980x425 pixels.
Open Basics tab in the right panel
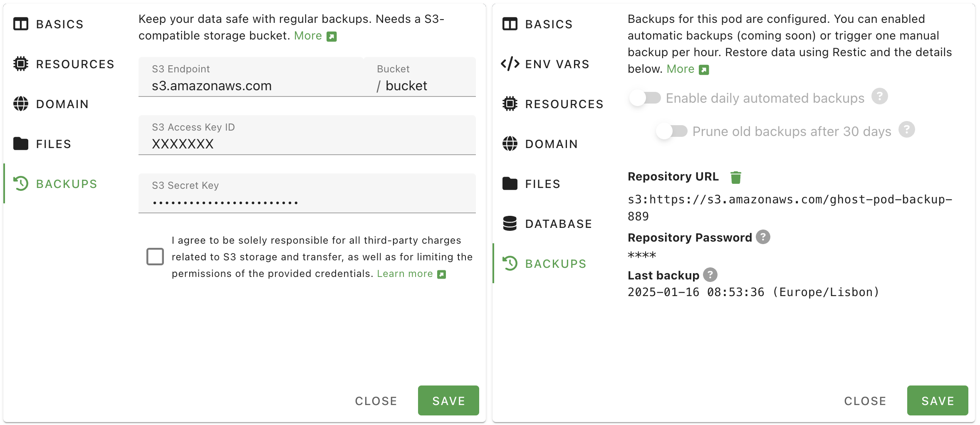click(549, 24)
